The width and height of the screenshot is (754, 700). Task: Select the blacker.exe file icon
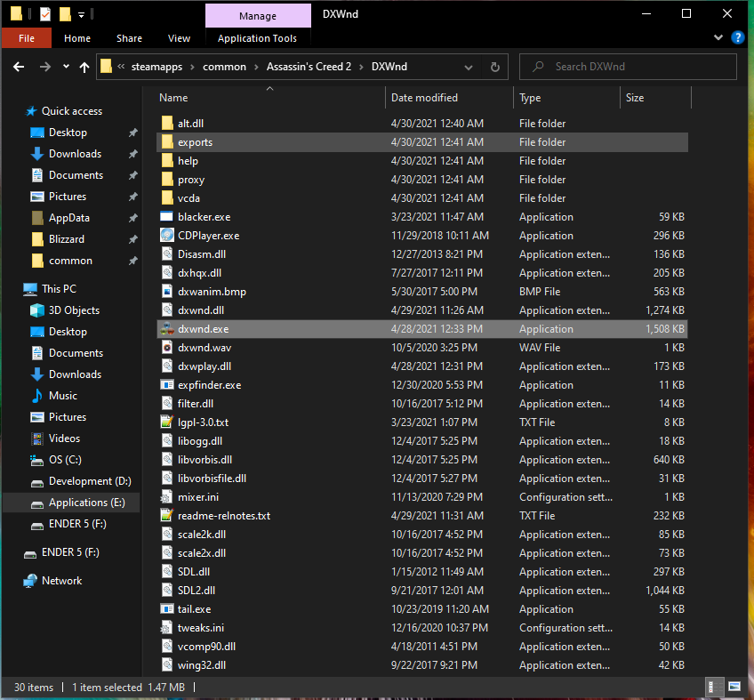167,216
